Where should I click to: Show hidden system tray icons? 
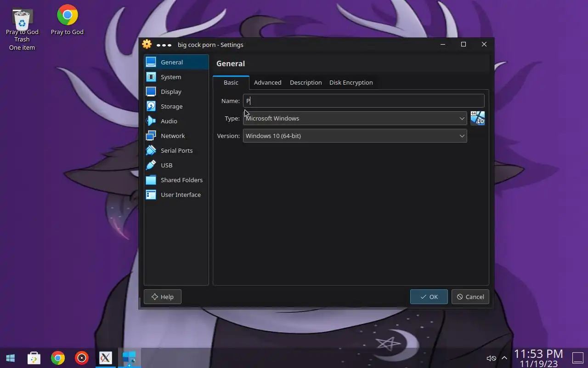[x=504, y=358]
